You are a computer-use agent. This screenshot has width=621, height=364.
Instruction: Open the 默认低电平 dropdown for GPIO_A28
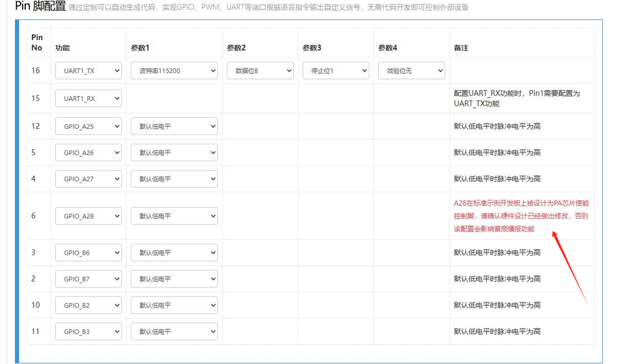pos(174,216)
